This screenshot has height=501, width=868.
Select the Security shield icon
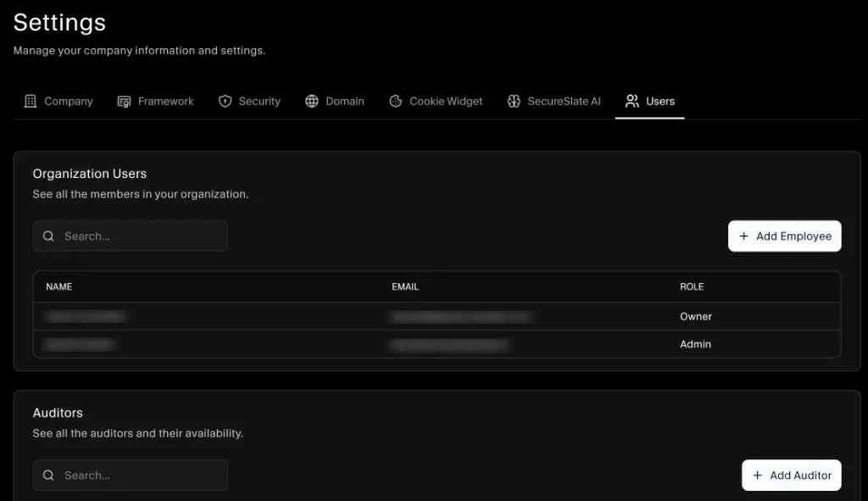tap(225, 101)
